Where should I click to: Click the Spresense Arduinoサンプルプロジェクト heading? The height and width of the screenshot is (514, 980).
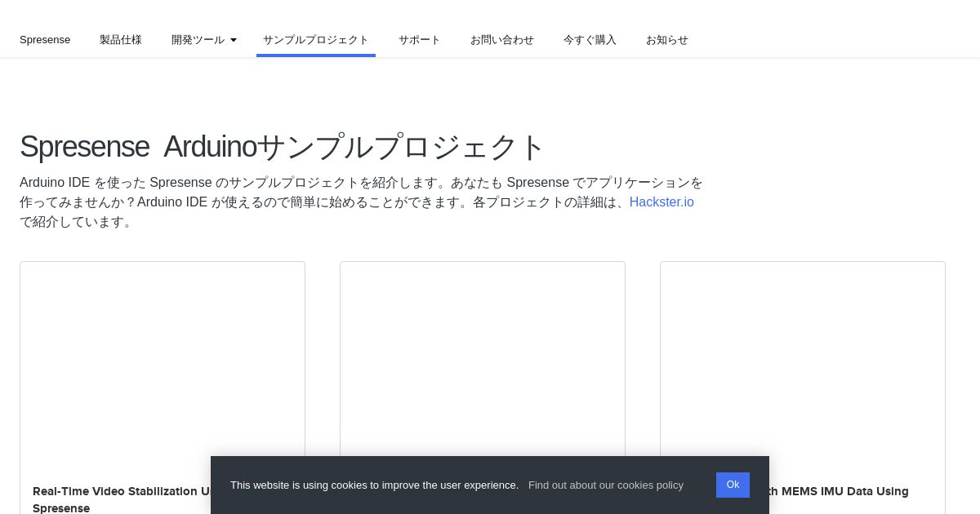[x=282, y=147]
